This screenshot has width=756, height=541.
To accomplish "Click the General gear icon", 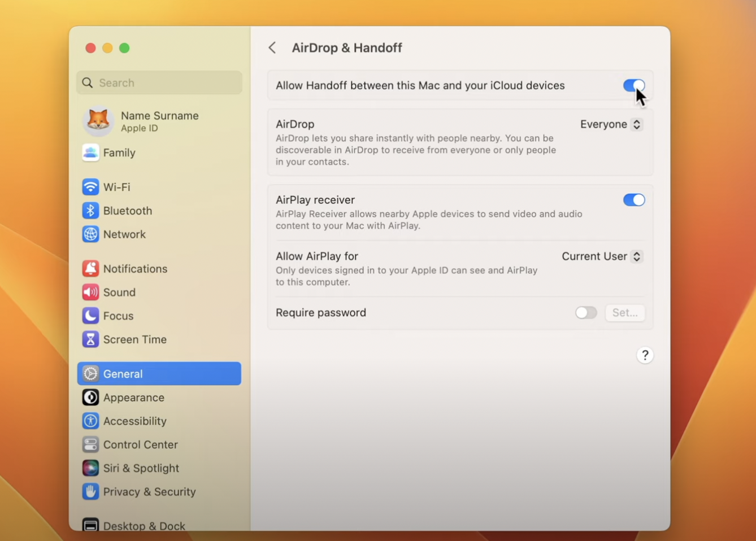I will [x=90, y=374].
